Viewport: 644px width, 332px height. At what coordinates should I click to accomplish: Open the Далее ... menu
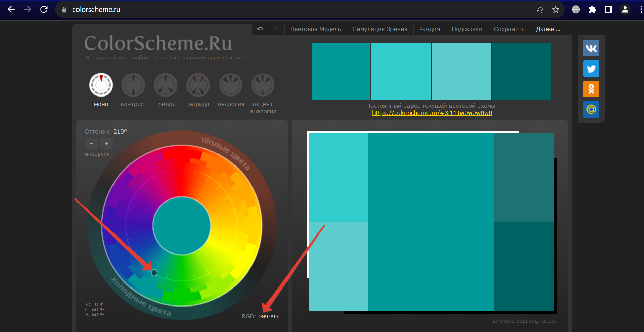point(548,29)
